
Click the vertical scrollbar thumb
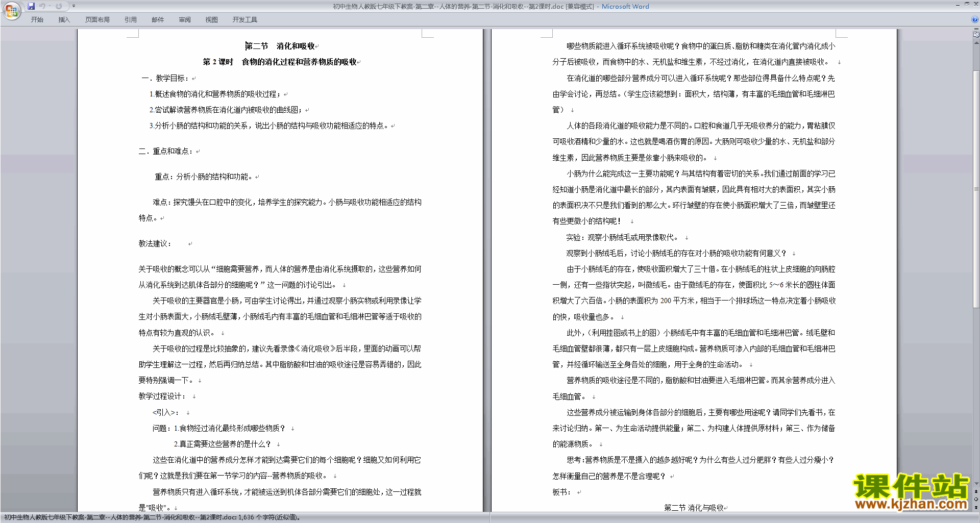click(976, 189)
